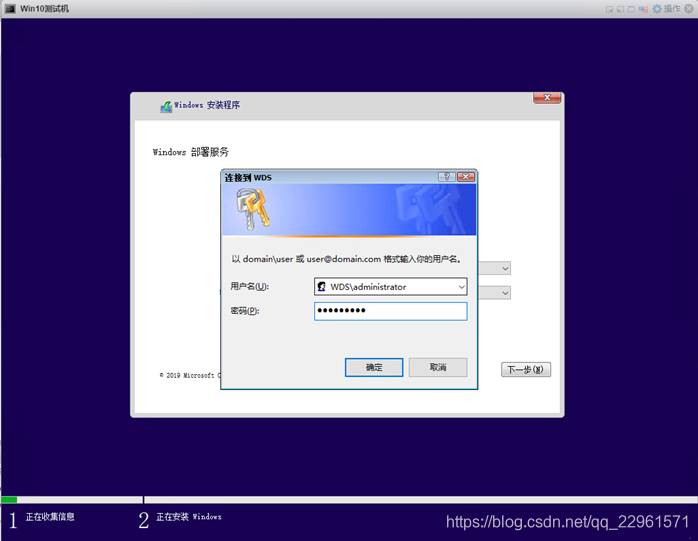Click the 确定 button to confirm login
Image resolution: width=698 pixels, height=541 pixels.
373,368
